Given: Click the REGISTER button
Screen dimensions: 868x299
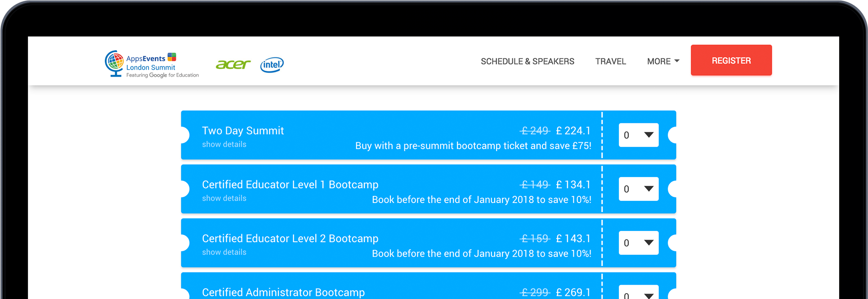Looking at the screenshot, I should [731, 60].
